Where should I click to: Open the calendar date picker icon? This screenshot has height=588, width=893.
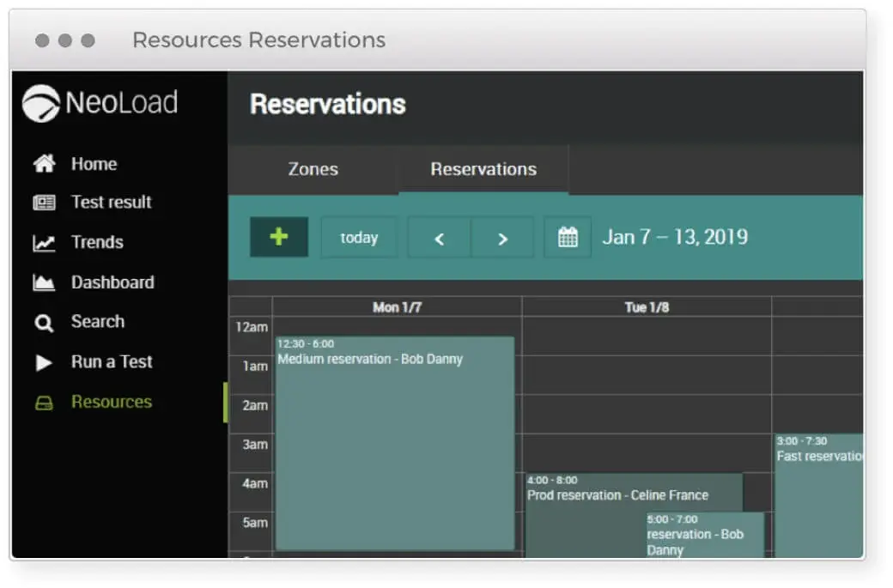click(x=568, y=238)
